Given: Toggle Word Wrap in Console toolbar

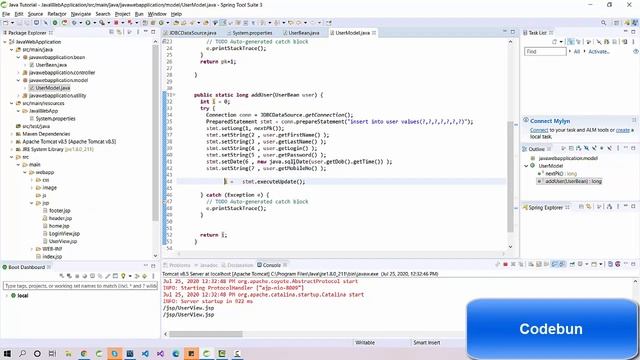Looking at the screenshot, I should point(547,264).
